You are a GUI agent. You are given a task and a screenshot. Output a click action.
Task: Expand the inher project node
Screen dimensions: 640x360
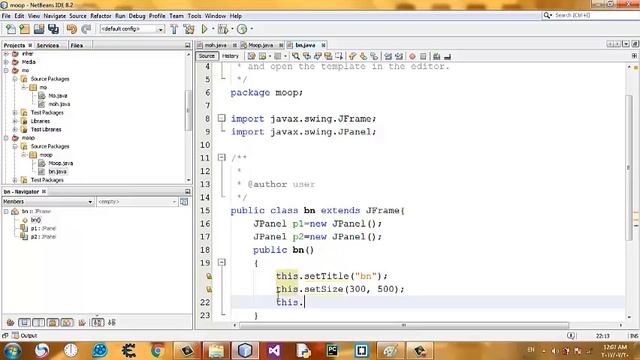point(6,54)
